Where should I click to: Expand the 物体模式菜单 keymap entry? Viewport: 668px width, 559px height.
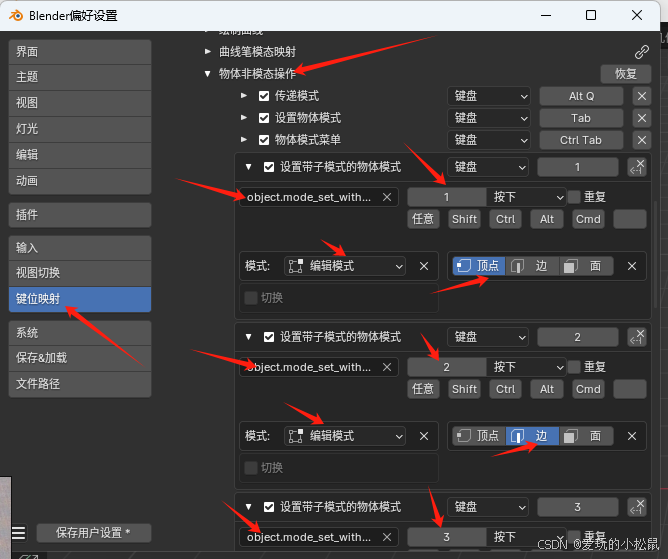(x=244, y=139)
